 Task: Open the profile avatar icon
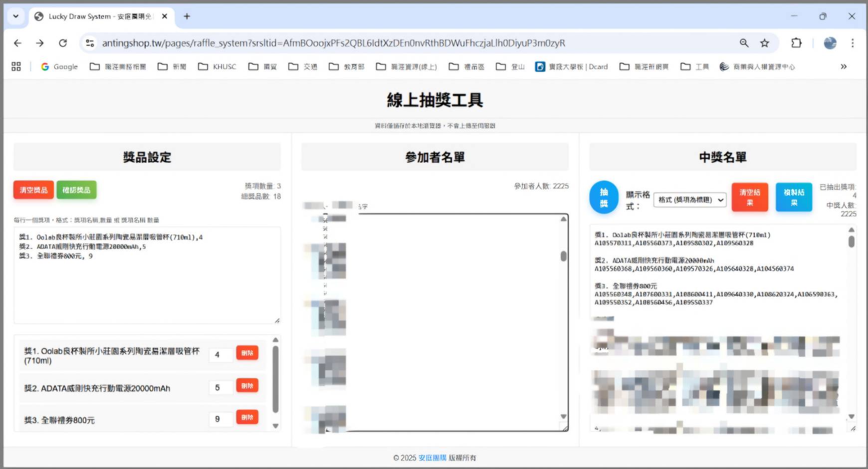click(x=830, y=43)
